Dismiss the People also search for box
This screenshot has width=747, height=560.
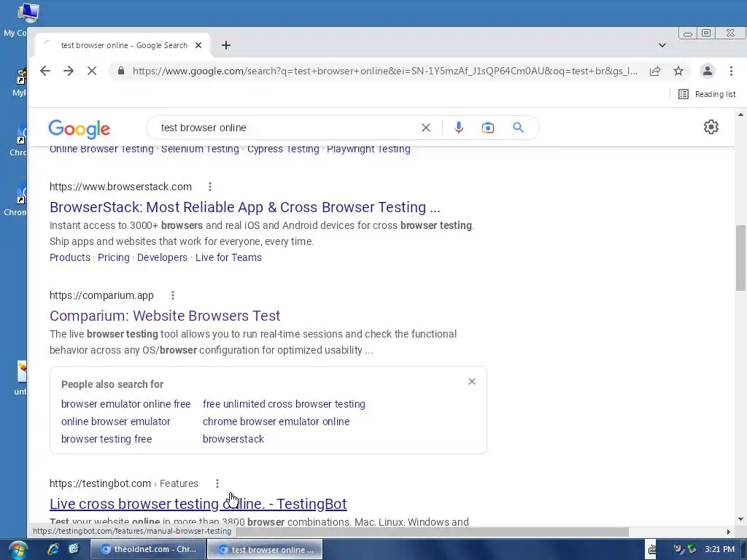coord(472,381)
